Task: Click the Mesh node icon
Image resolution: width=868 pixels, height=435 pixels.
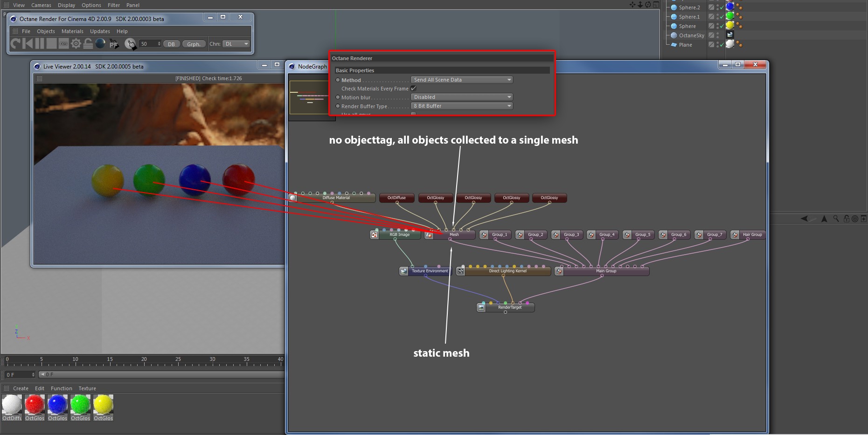Action: coord(430,235)
